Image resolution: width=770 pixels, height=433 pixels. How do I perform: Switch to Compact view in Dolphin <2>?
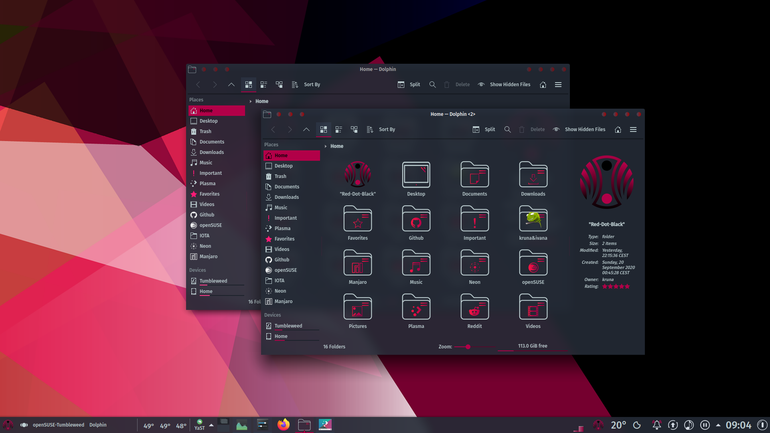click(x=338, y=130)
